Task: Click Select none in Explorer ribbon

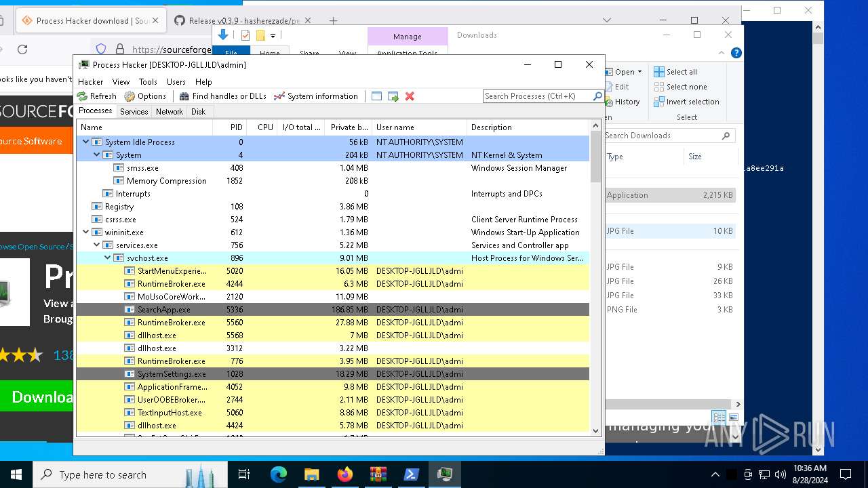Action: click(x=680, y=87)
